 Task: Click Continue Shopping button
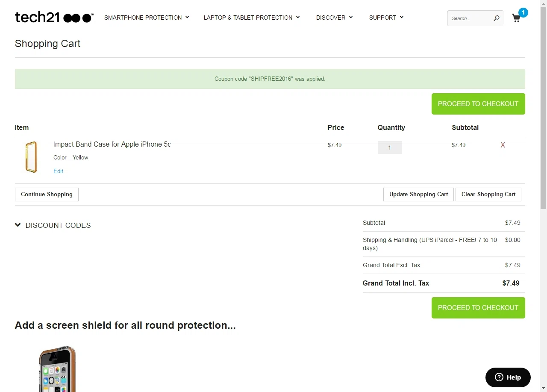47,194
